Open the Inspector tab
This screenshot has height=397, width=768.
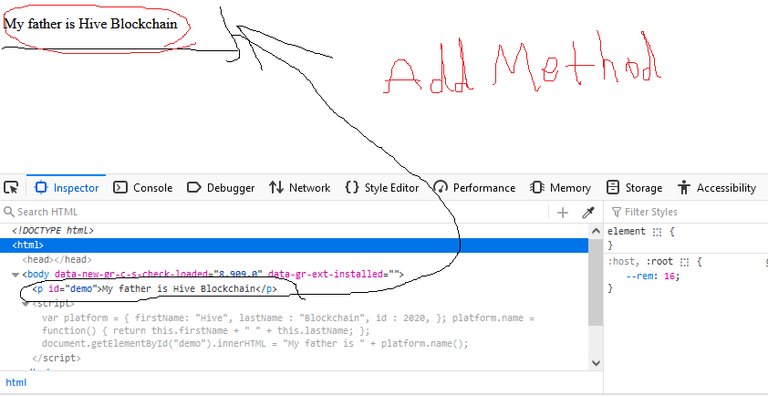(67, 187)
